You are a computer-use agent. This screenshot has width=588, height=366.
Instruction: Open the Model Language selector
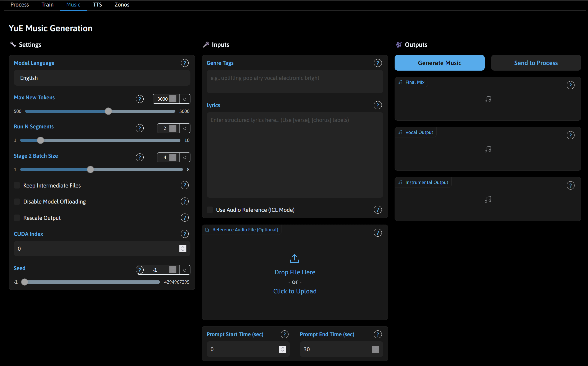(102, 78)
